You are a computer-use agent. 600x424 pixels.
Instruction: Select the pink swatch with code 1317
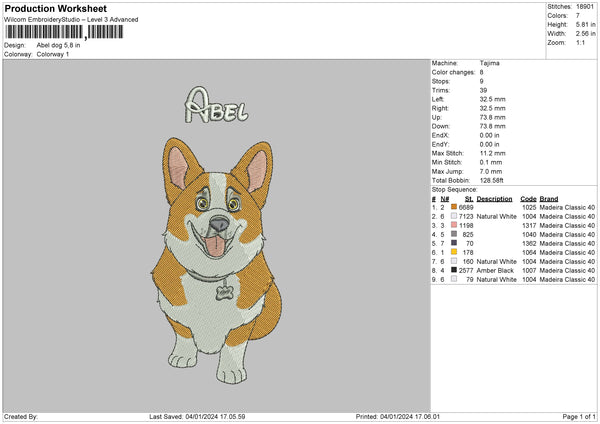pos(454,224)
